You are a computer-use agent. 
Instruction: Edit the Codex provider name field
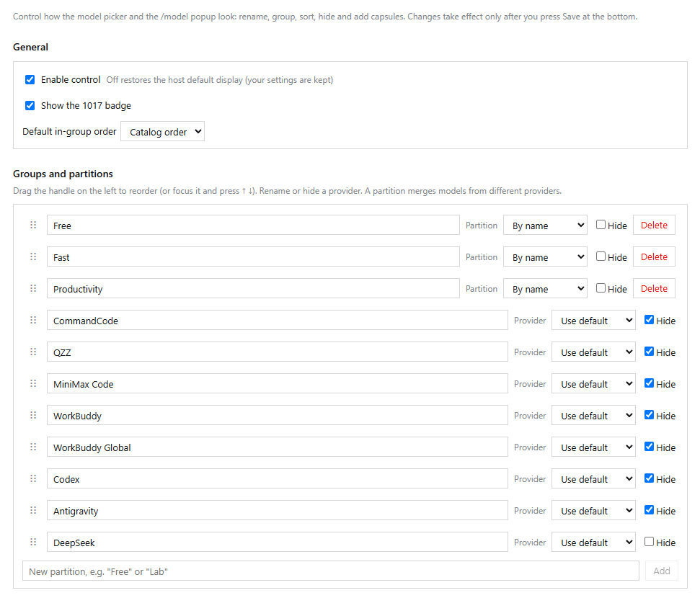(278, 478)
